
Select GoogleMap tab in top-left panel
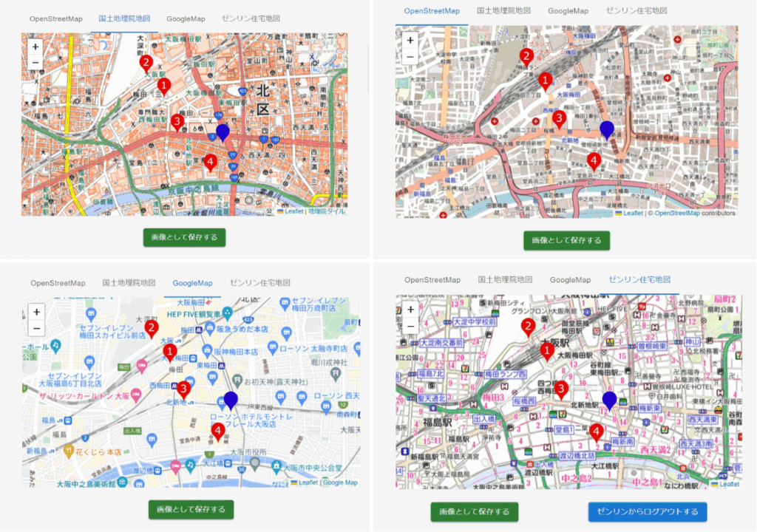186,18
